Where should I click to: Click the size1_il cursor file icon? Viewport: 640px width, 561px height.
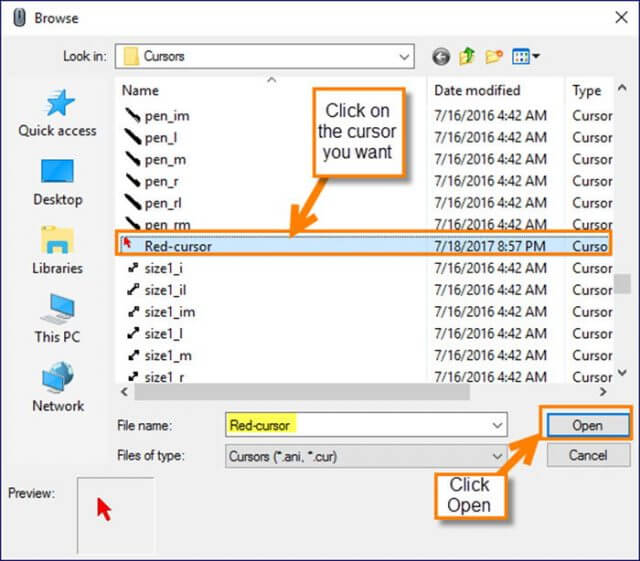coord(133,289)
